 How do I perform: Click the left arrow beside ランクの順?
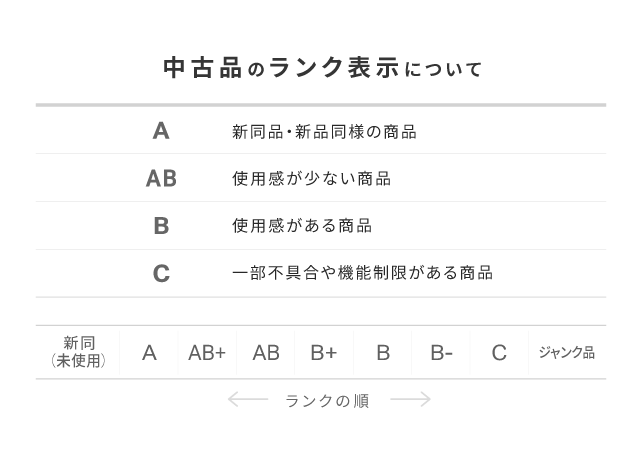[x=247, y=400]
